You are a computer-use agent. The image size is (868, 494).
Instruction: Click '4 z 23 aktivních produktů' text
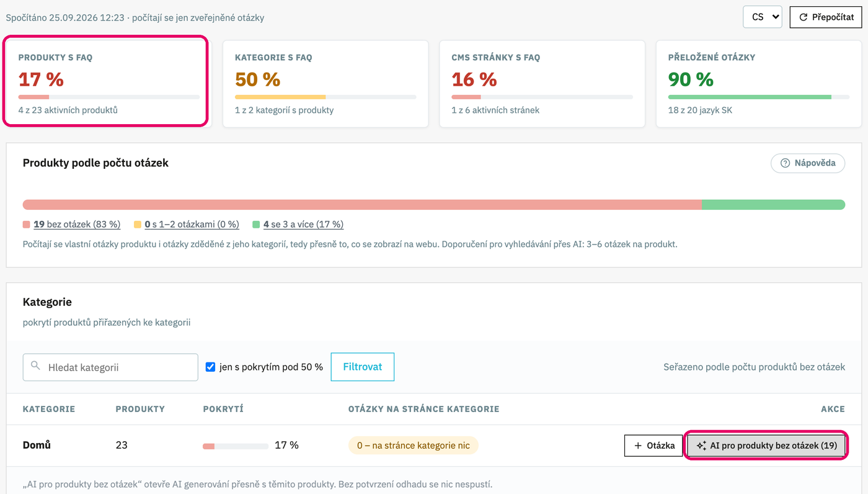click(68, 110)
